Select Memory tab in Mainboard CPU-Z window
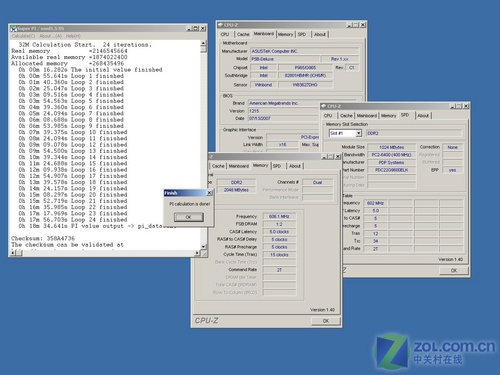The image size is (500, 375). tap(286, 34)
